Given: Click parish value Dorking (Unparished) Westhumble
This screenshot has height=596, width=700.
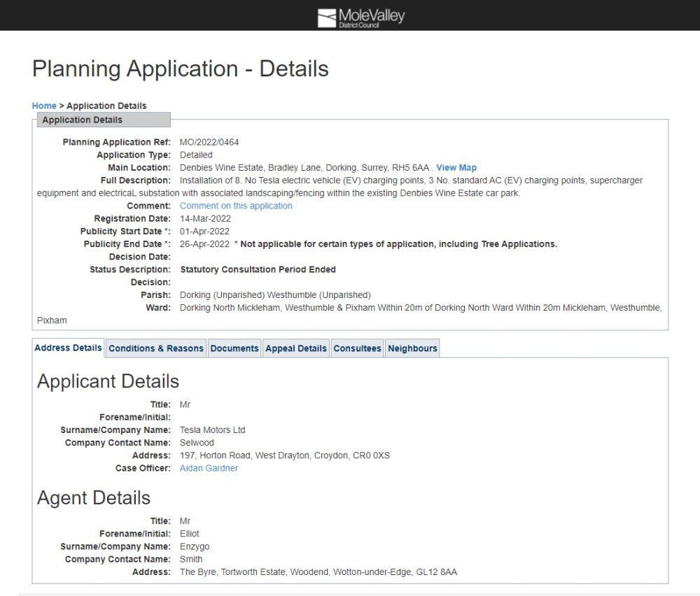Looking at the screenshot, I should tap(275, 295).
